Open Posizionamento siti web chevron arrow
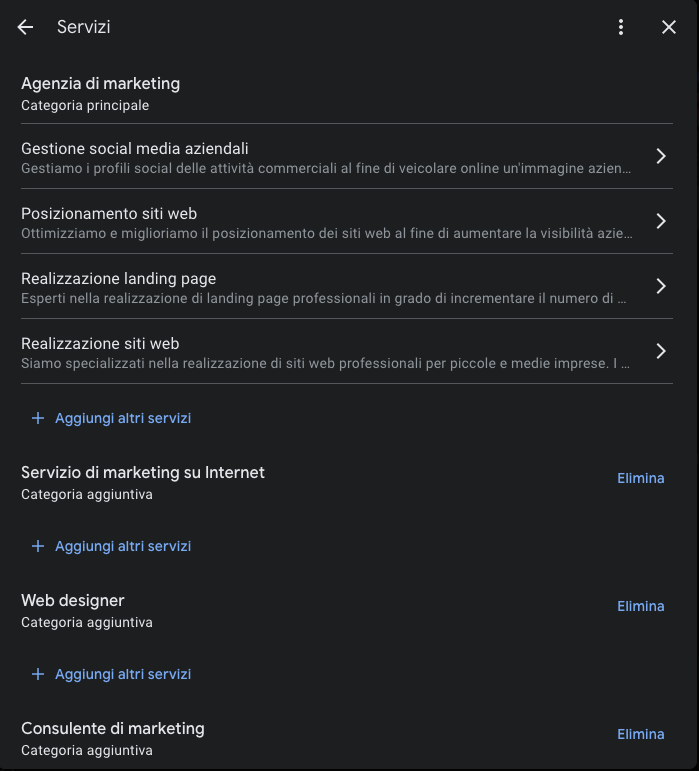The height and width of the screenshot is (771, 699). pyautogui.click(x=660, y=221)
